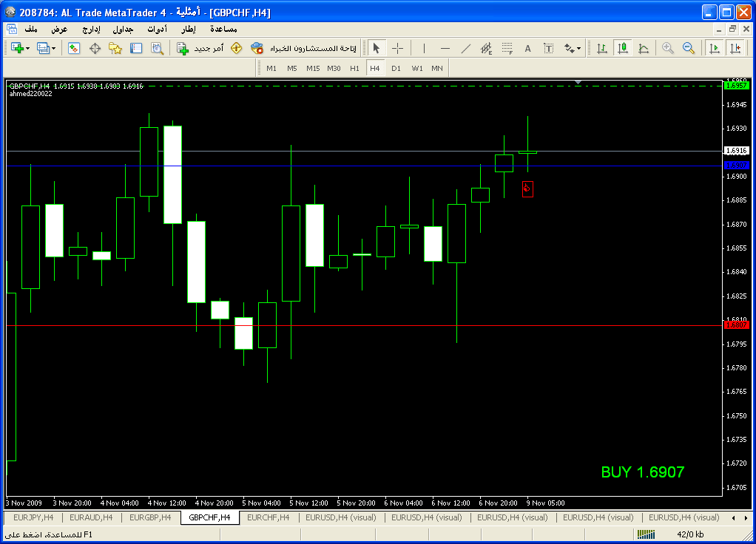Click the BUY 1.6907 chart label
Image resolution: width=756 pixels, height=544 pixels.
tap(643, 472)
